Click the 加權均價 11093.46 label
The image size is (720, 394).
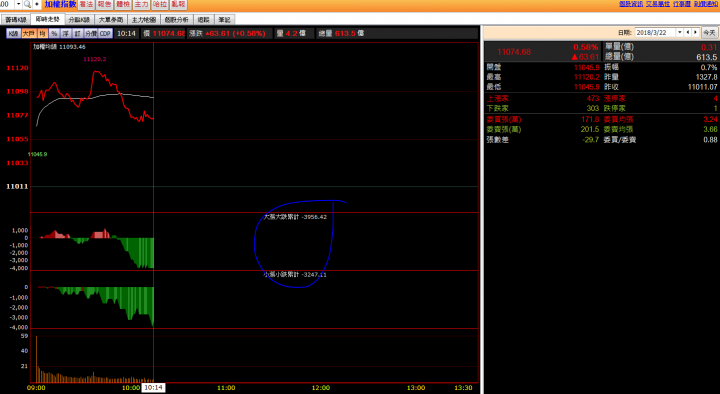[x=59, y=47]
